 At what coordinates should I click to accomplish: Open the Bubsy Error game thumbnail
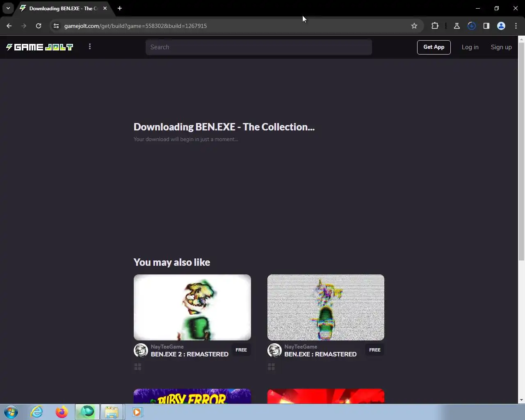[192, 396]
